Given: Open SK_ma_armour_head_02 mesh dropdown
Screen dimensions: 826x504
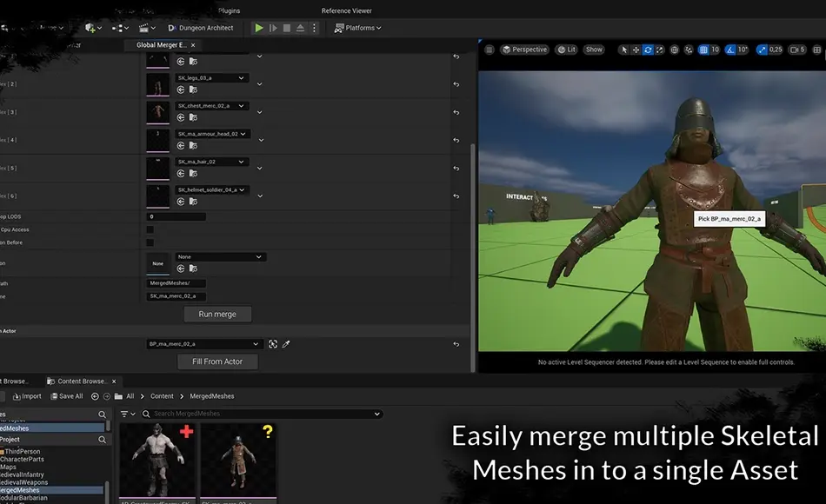Looking at the screenshot, I should (x=211, y=134).
